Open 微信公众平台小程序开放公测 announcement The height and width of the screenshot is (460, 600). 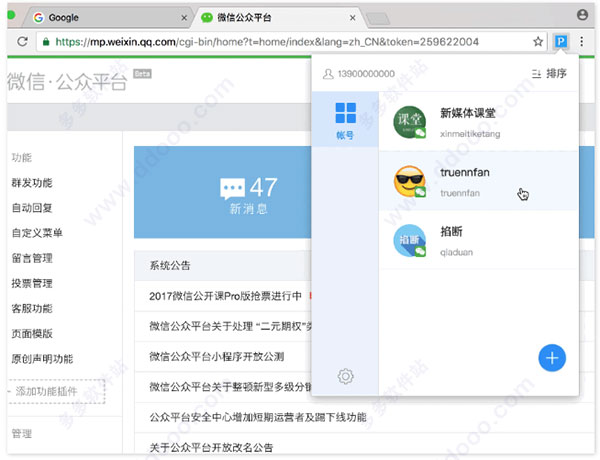coord(217,356)
